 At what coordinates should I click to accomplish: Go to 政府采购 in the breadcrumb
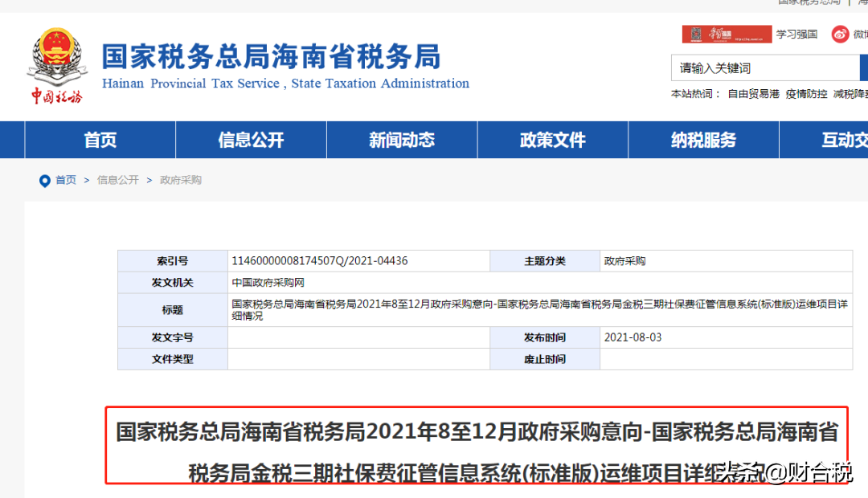(x=181, y=181)
